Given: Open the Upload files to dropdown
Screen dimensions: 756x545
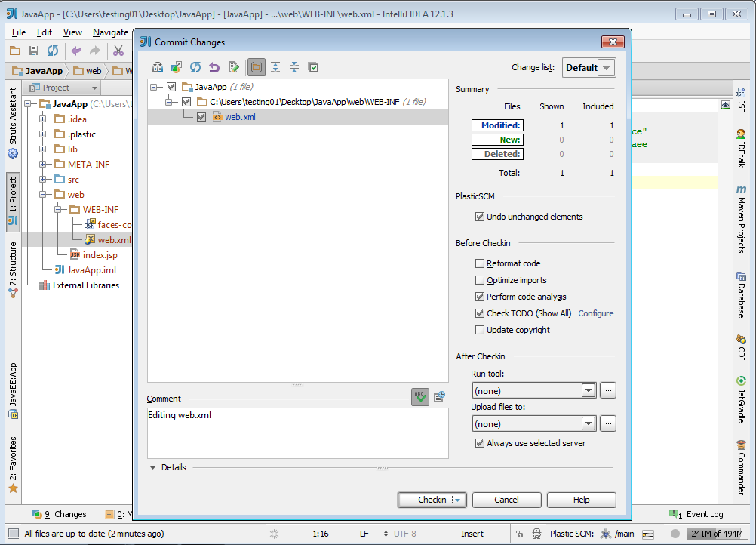Looking at the screenshot, I should coord(533,423).
